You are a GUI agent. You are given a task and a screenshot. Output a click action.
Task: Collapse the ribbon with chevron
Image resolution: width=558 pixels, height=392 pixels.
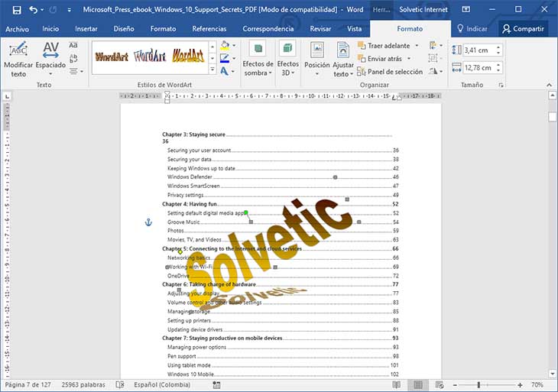[x=549, y=85]
